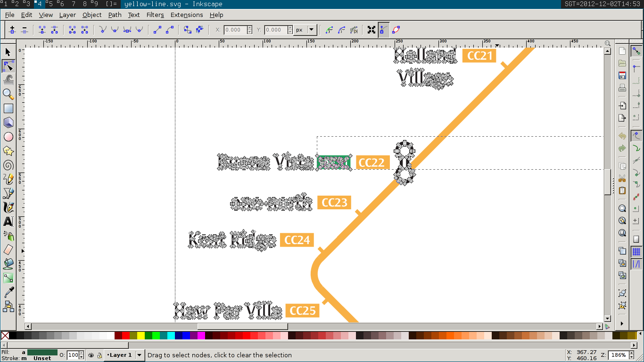This screenshot has height=362, width=644.
Task: Select the Spiral drawing tool
Action: coord(8,165)
